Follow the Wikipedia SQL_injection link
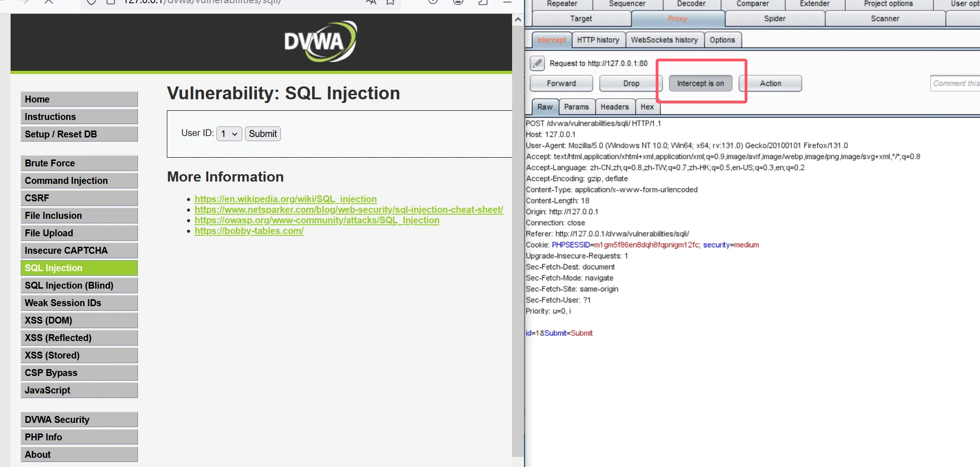980x467 pixels. point(285,199)
